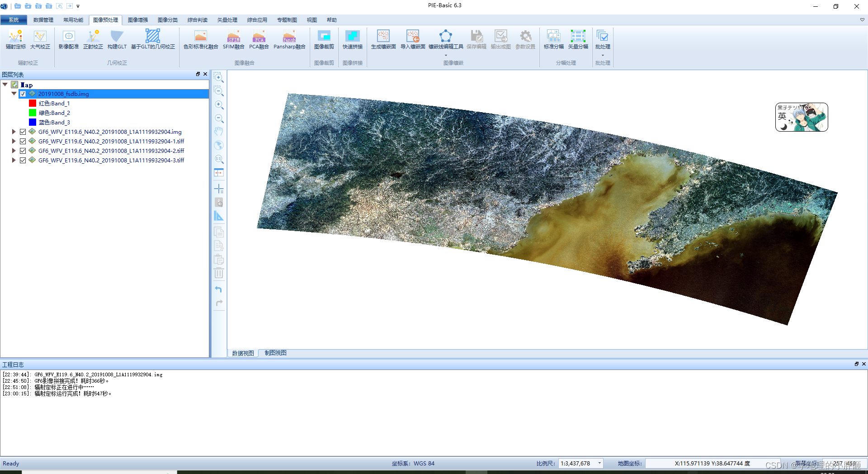Screen dimensions: 868x474
Task: Open the 系统 system menu tab
Action: click(14, 20)
